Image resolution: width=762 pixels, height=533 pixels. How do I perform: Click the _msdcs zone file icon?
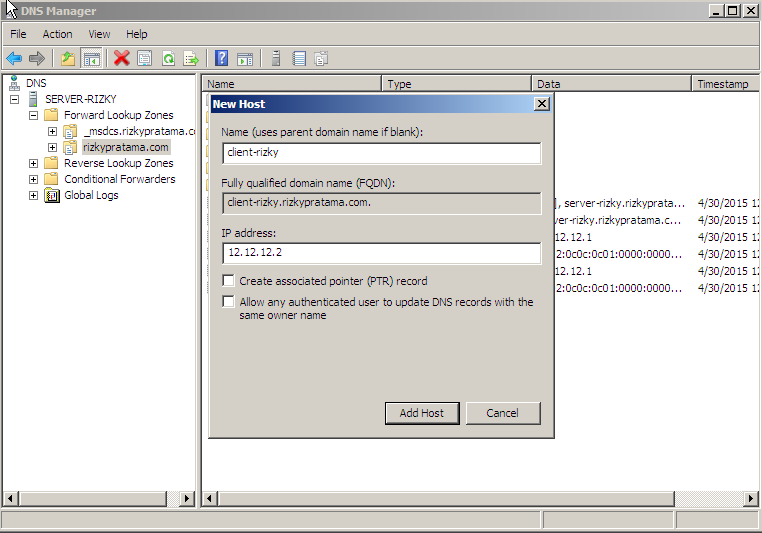(71, 131)
